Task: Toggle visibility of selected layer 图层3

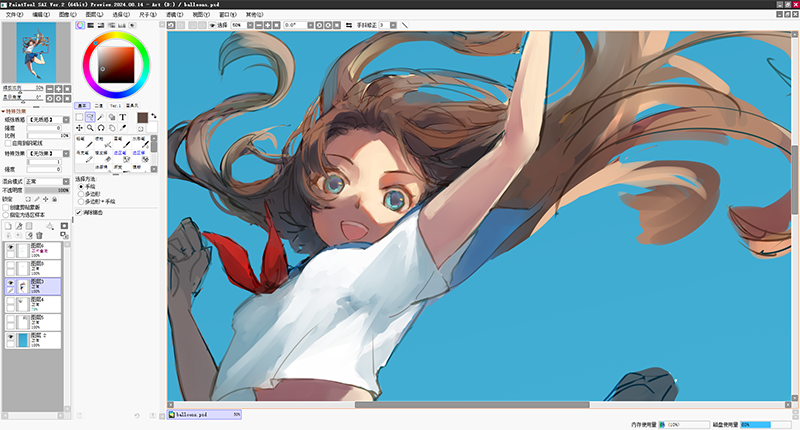Action: coord(10,283)
